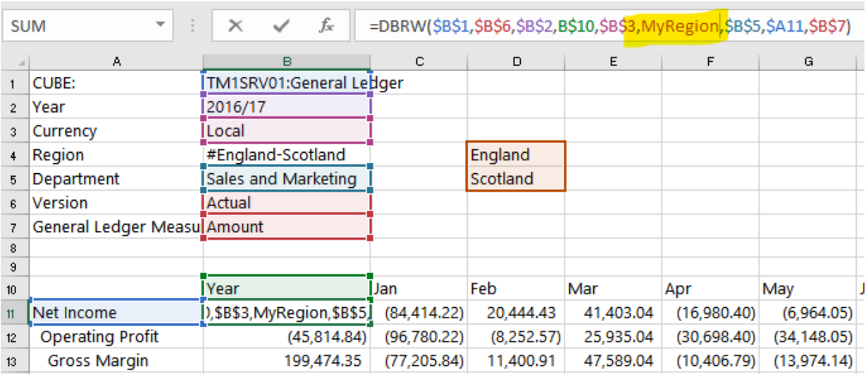Select row 11 header
The image size is (868, 378).
coord(14,313)
